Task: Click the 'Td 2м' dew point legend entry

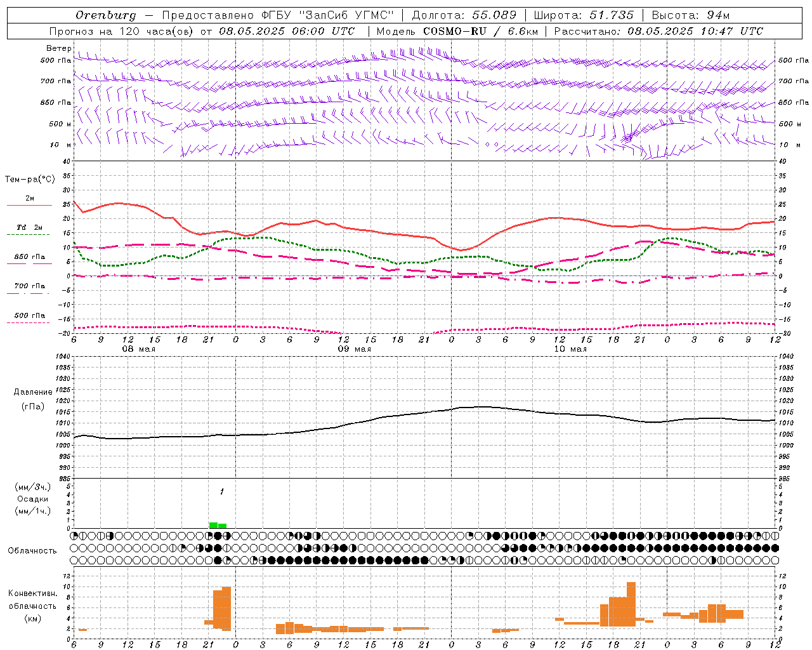Action: coord(29,227)
